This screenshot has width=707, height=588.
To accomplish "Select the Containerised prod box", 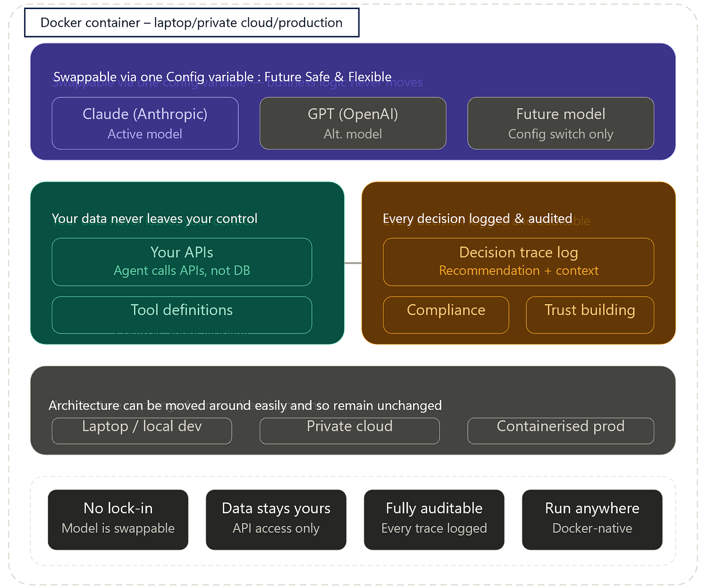I will click(x=561, y=431).
